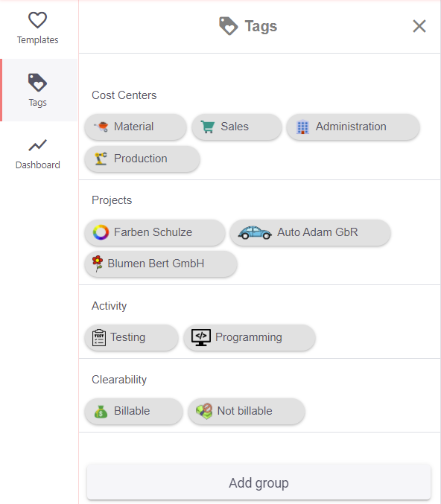Select the Tags sidebar tab
This screenshot has width=441, height=504.
tap(39, 90)
